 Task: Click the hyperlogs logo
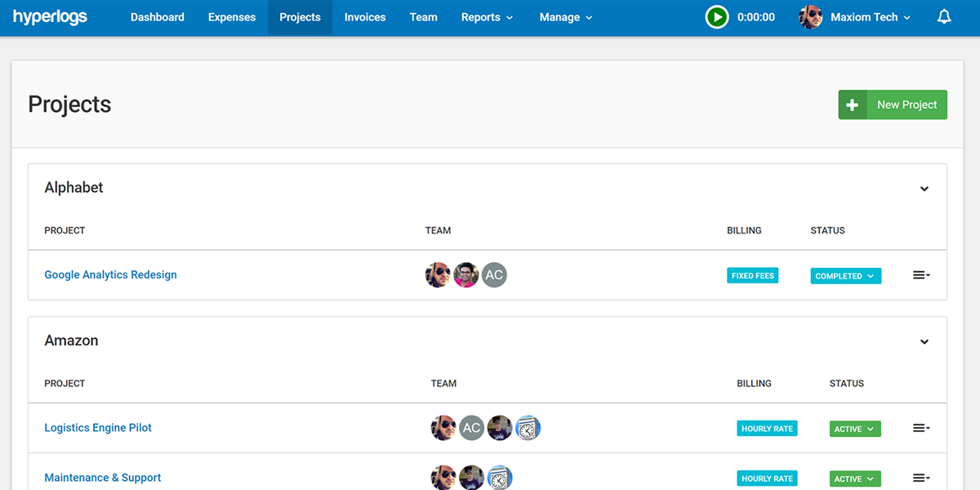(x=50, y=17)
